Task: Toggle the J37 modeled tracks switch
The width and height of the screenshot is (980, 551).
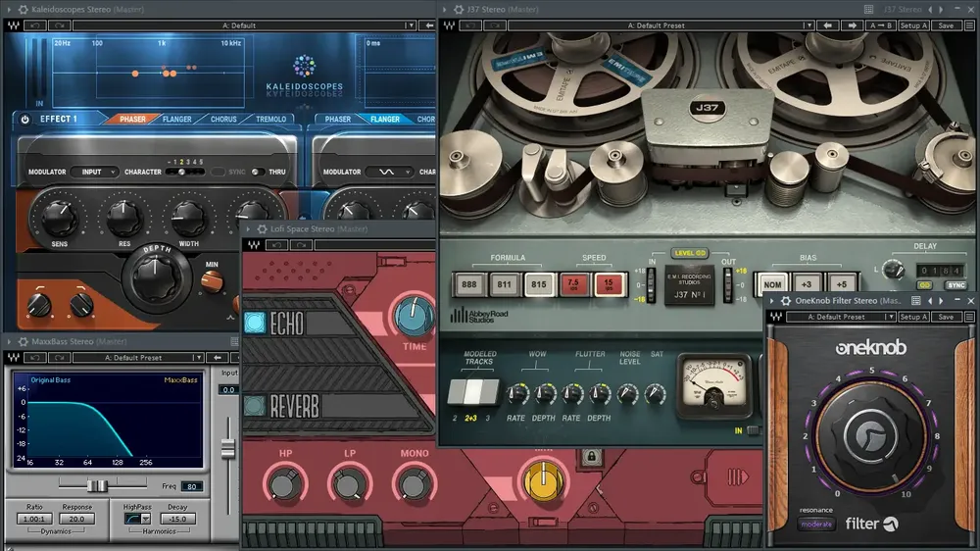Action: tap(473, 392)
